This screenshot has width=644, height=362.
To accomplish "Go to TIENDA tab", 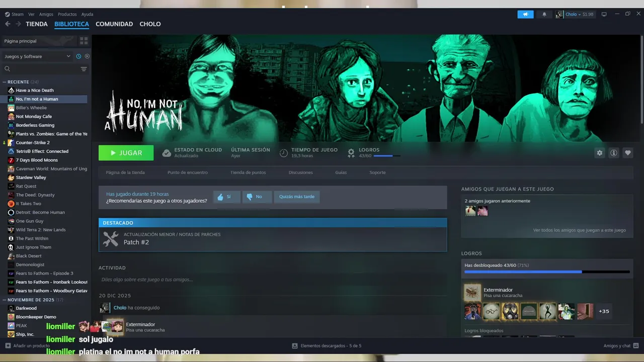I will pos(37,24).
